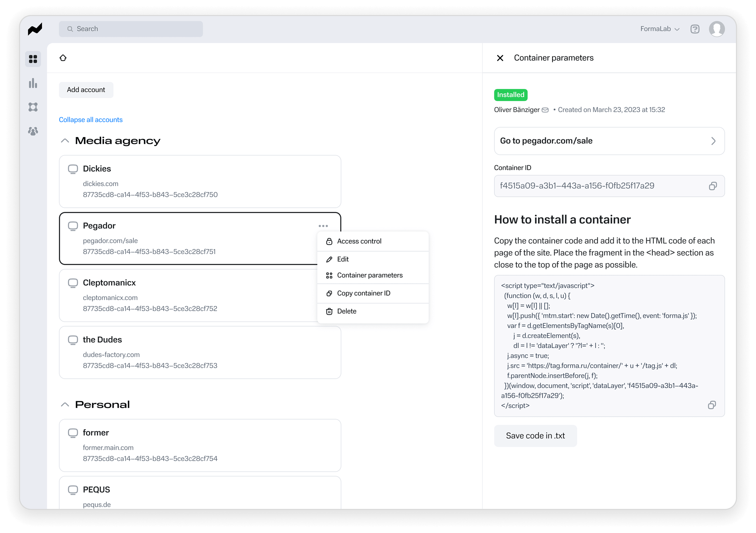Click the pequs.de domain text

(x=97, y=505)
